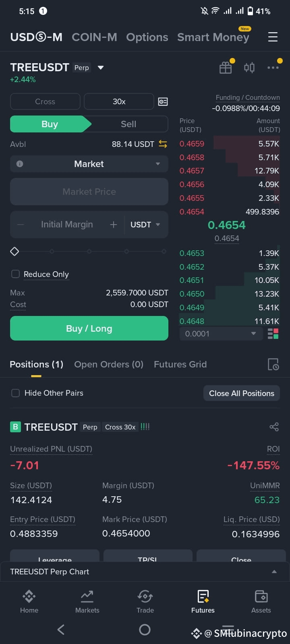Viewport: 290px width, 644px height.
Task: Open the order history icon near Futures Grid
Action: point(273,364)
